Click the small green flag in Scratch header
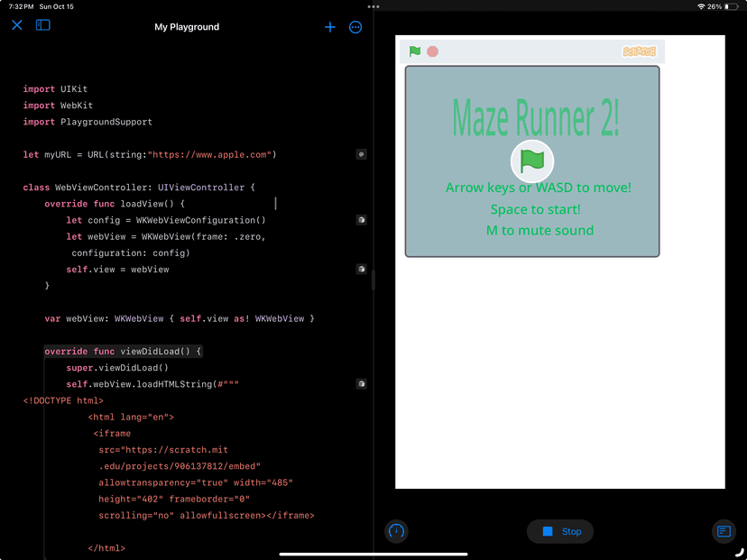 pyautogui.click(x=415, y=51)
